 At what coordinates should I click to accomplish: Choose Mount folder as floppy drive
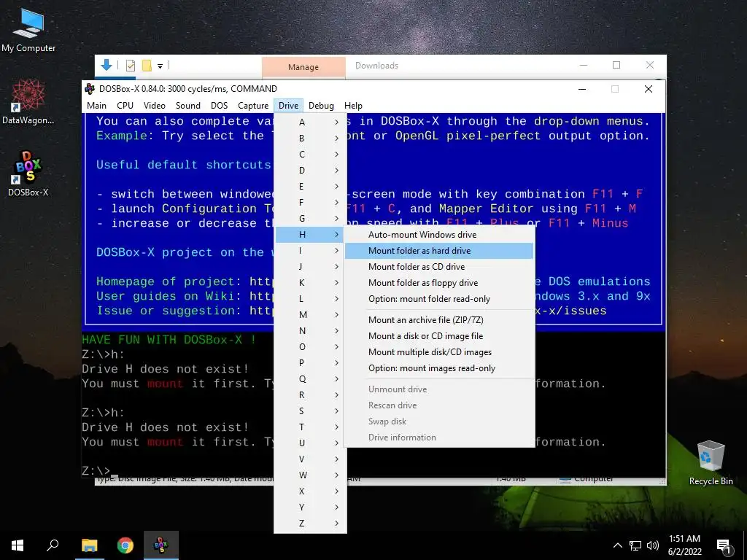438,283
